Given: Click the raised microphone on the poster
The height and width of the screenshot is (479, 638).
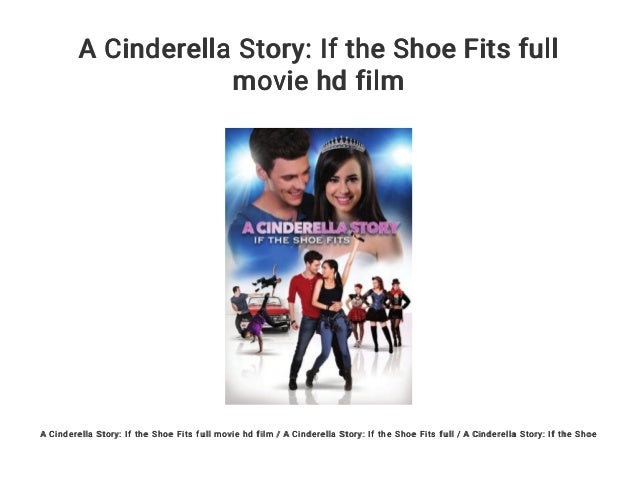Looking at the screenshot, I should 357,238.
